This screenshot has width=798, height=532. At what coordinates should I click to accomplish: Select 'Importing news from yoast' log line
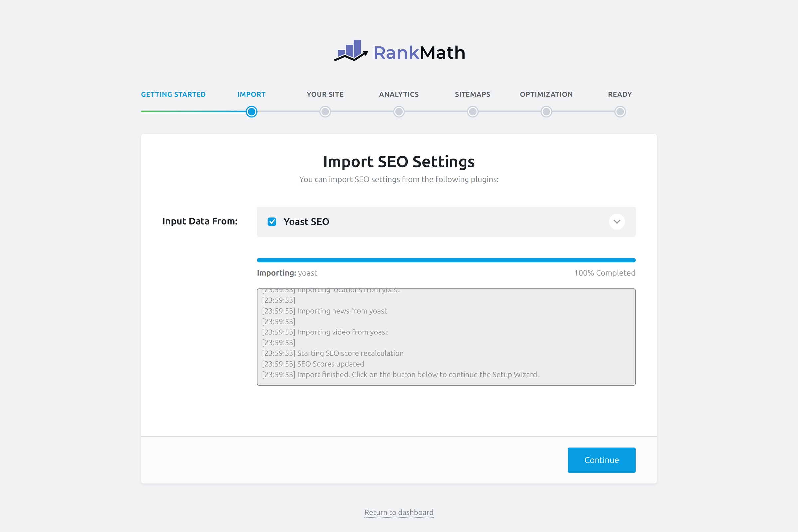click(325, 311)
